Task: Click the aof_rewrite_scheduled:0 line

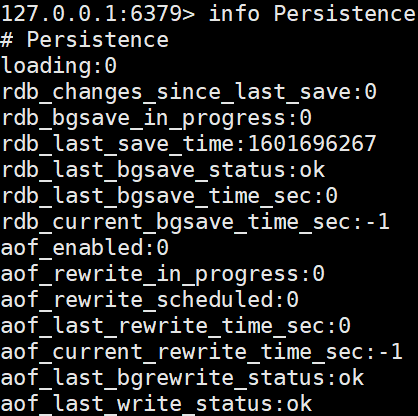Action: click(150, 300)
